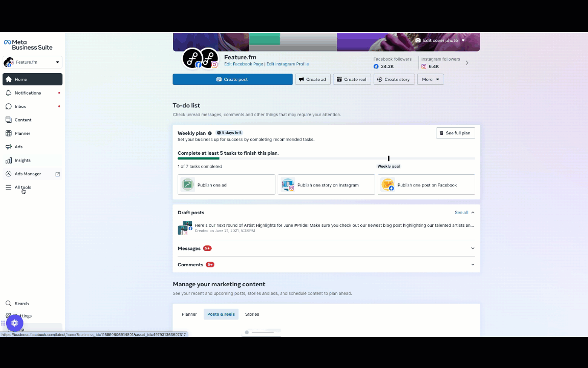The image size is (588, 368).
Task: Open Insights bar chart icon
Action: 9,160
